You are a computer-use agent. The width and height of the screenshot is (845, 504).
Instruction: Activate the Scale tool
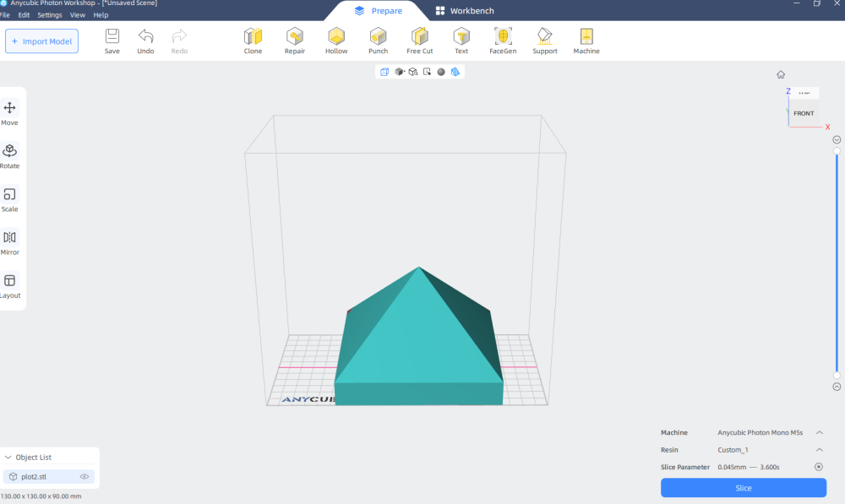coord(9,199)
